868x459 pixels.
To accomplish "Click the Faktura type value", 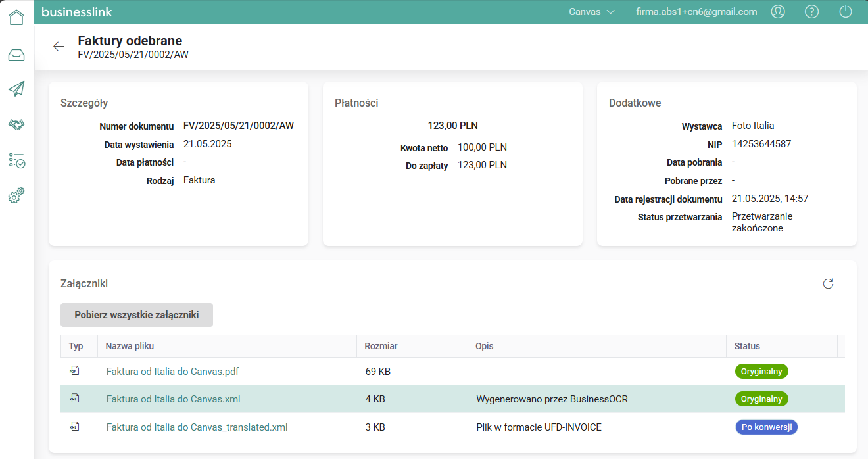I will (x=199, y=180).
